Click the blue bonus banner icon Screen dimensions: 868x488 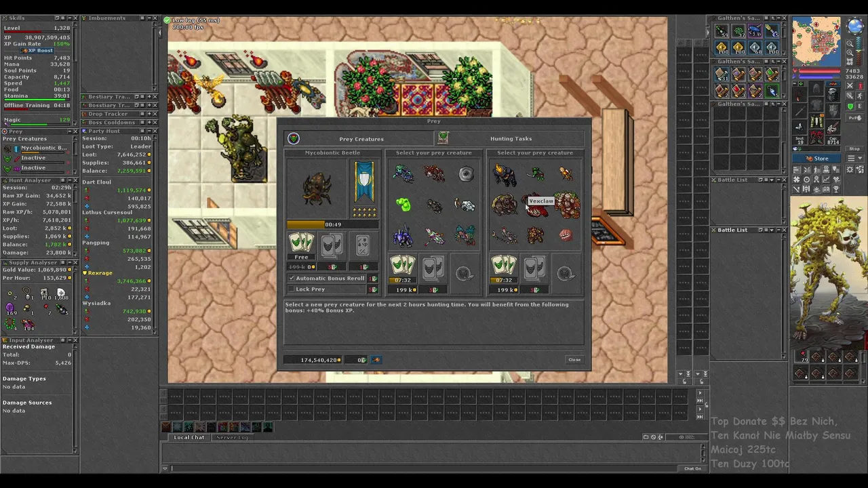(364, 182)
